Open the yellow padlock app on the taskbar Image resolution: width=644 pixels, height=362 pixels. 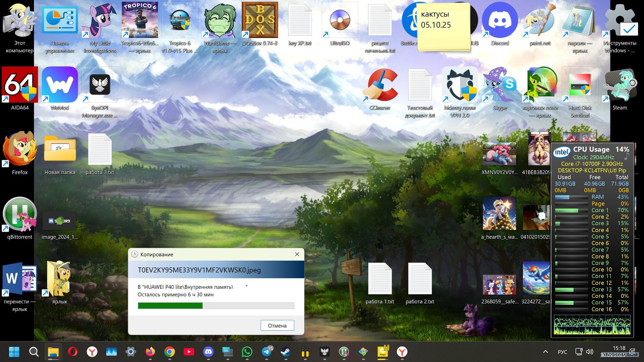coord(305,351)
